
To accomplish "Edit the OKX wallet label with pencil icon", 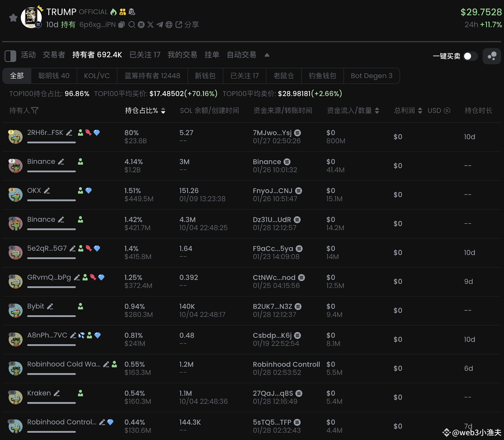I will pyautogui.click(x=47, y=190).
